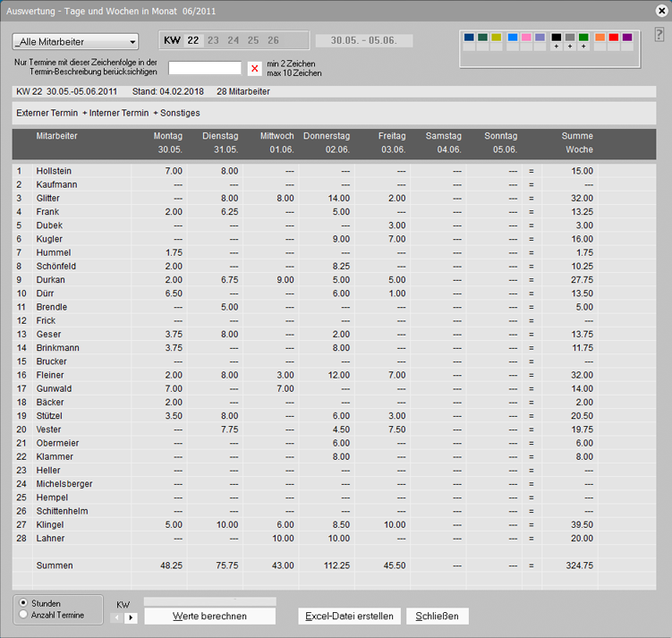672x638 pixels.
Task: Click the 30.05. - 05.06. date range field
Action: point(364,40)
